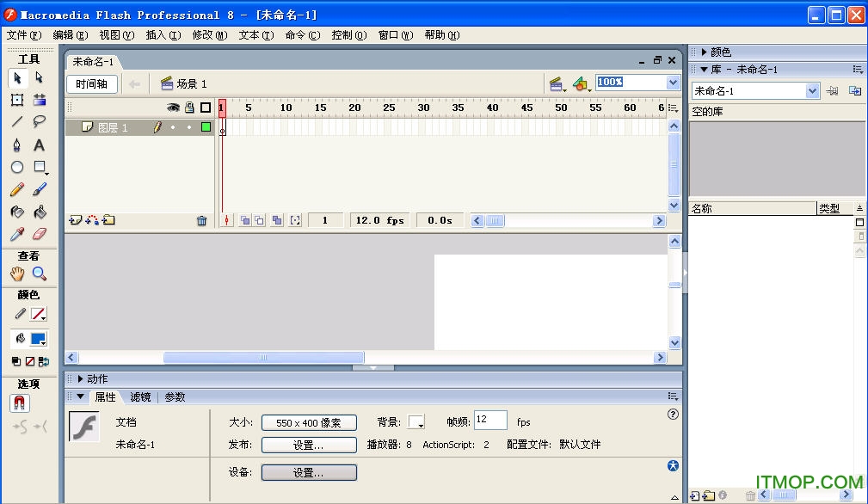
Task: Select the Zoom magnifier tool
Action: 40,274
